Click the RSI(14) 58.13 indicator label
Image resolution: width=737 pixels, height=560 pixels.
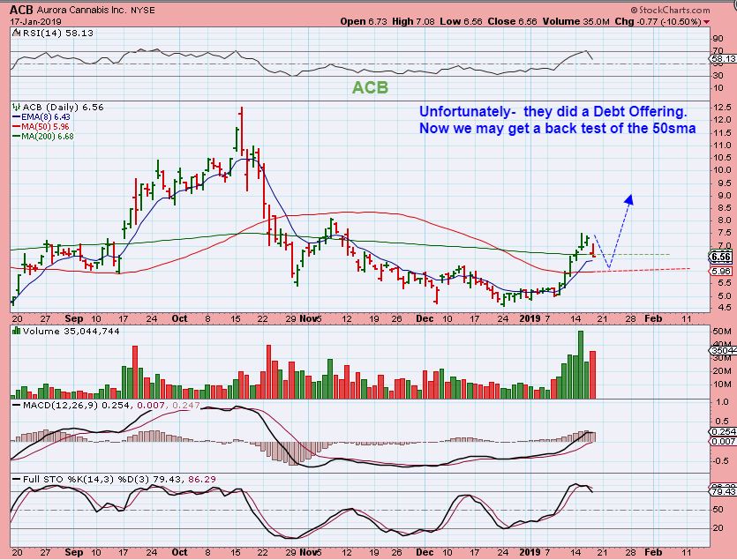[57, 33]
